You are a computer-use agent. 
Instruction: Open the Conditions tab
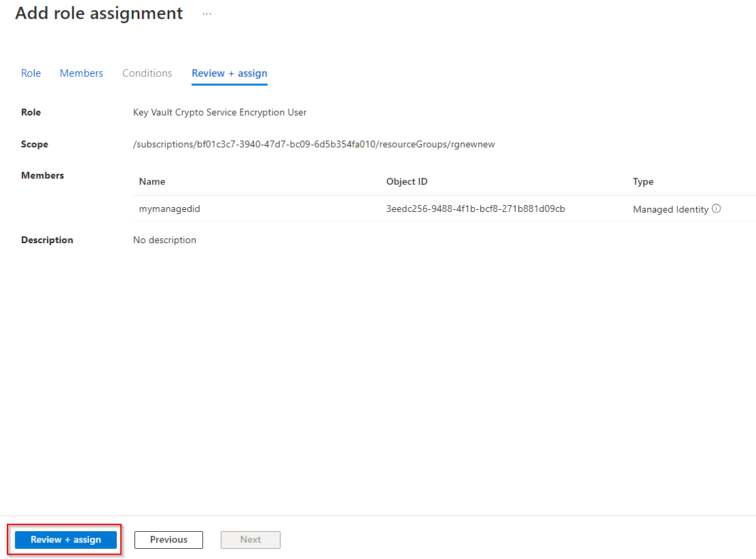[x=147, y=73]
